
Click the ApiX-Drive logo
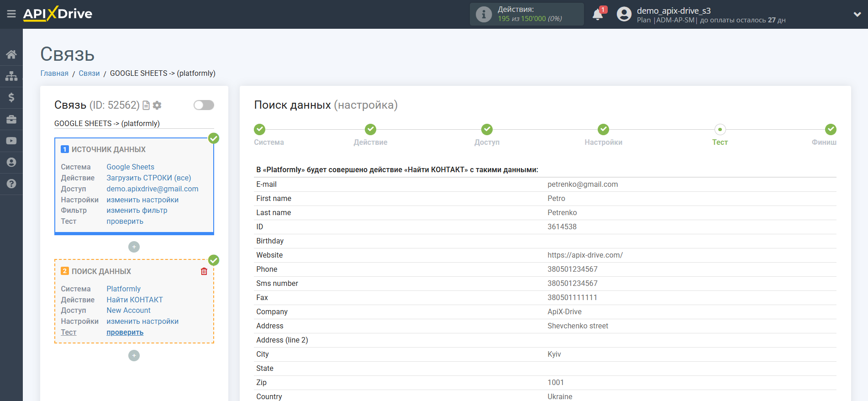[58, 14]
